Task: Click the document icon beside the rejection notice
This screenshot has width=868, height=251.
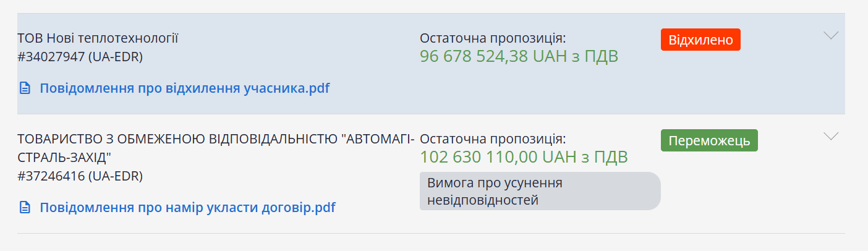Action: coord(25,88)
